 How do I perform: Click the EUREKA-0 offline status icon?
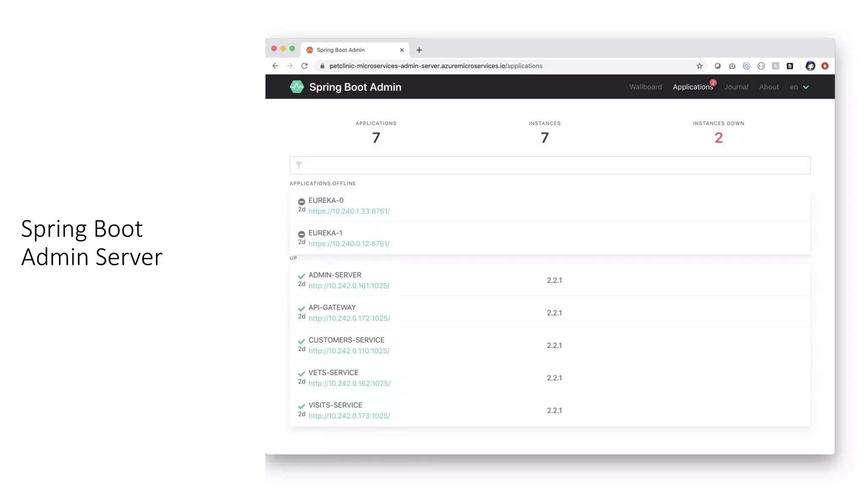[x=301, y=202]
